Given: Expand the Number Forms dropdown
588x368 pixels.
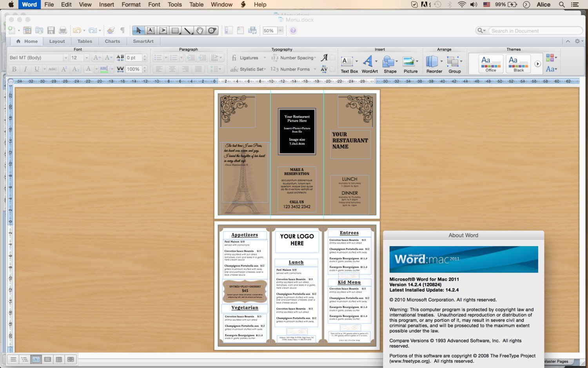Looking at the screenshot, I should (315, 69).
